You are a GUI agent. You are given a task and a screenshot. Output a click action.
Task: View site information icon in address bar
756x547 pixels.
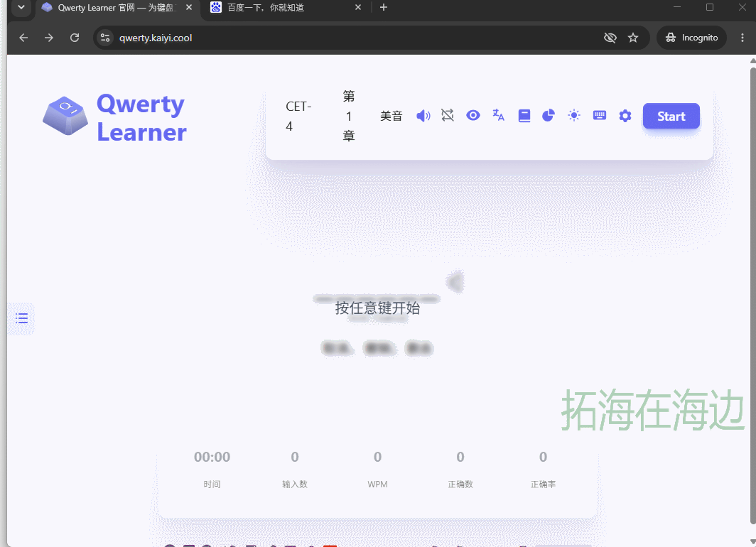tap(105, 38)
